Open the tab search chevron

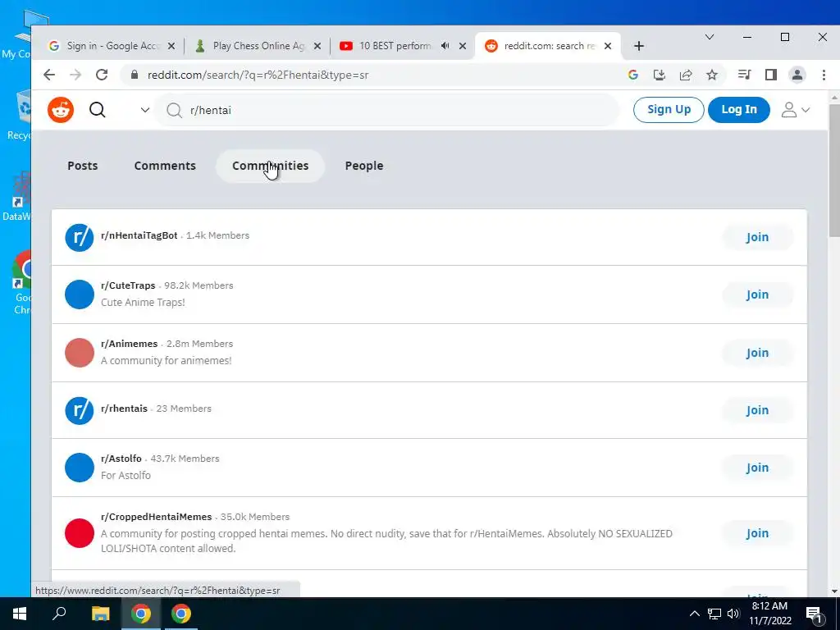tap(710, 37)
